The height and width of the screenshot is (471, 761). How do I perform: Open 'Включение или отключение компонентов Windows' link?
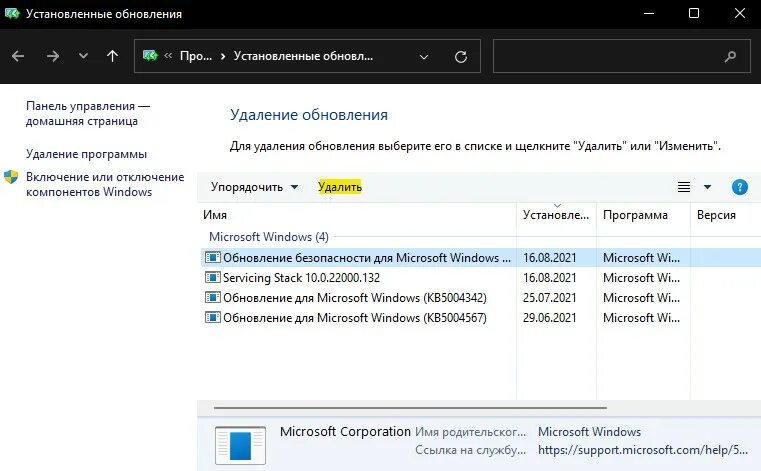(105, 184)
